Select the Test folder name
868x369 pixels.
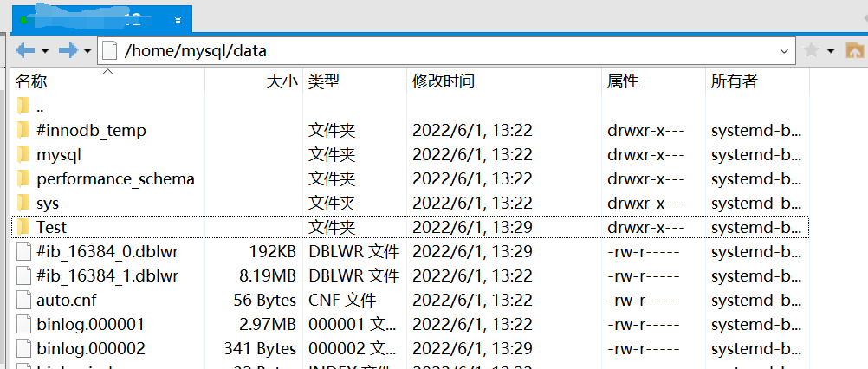tap(51, 227)
